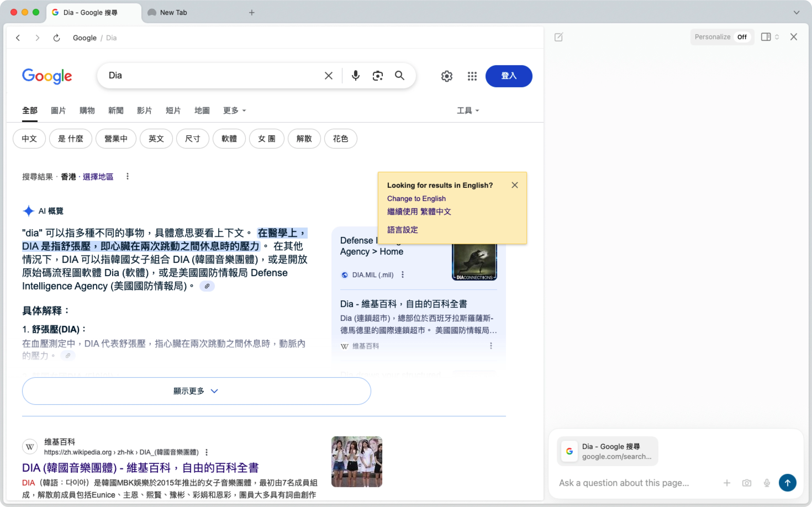Viewport: 812px width, 507px height.
Task: Switch to the New Tab browser tab
Action: [173, 12]
